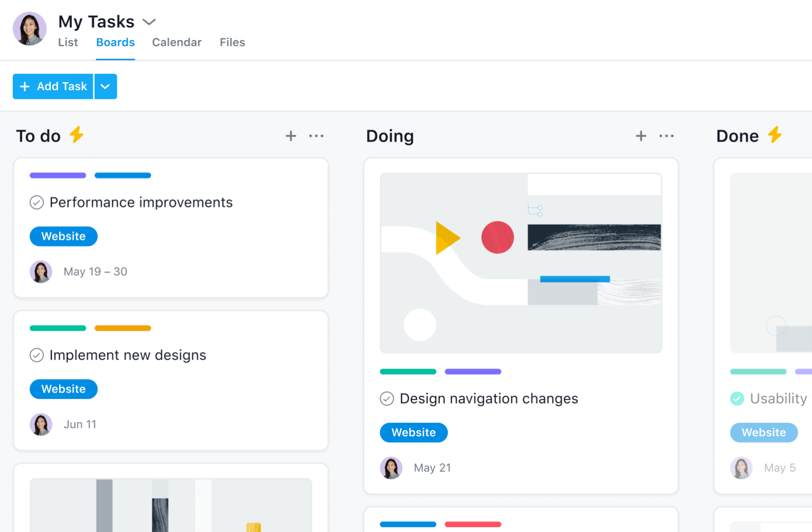Image resolution: width=812 pixels, height=532 pixels.
Task: Click the lightning icon beside Done
Action: point(776,135)
